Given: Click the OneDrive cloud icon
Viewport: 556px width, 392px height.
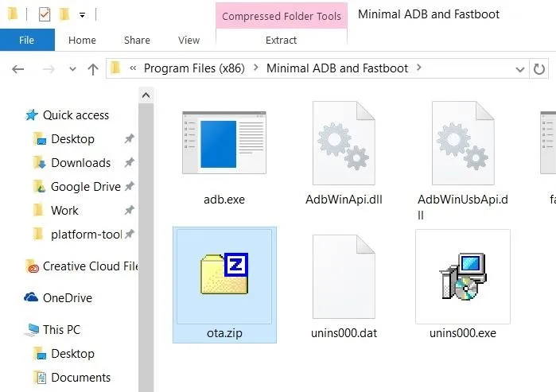Looking at the screenshot, I should click(31, 297).
